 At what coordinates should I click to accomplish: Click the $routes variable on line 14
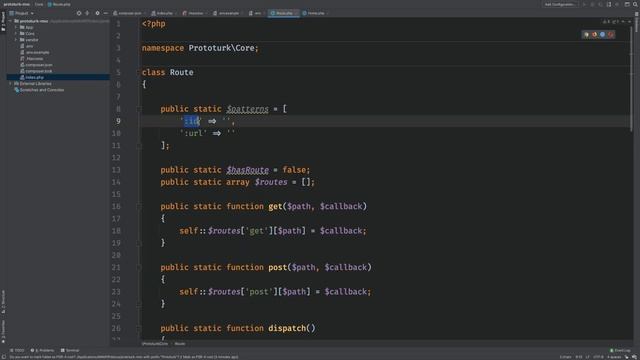click(x=271, y=182)
